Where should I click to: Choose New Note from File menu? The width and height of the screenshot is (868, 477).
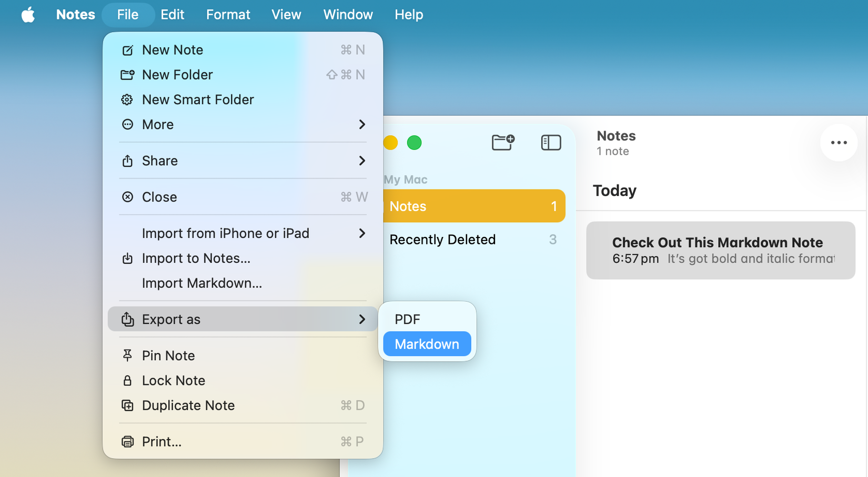(243, 50)
